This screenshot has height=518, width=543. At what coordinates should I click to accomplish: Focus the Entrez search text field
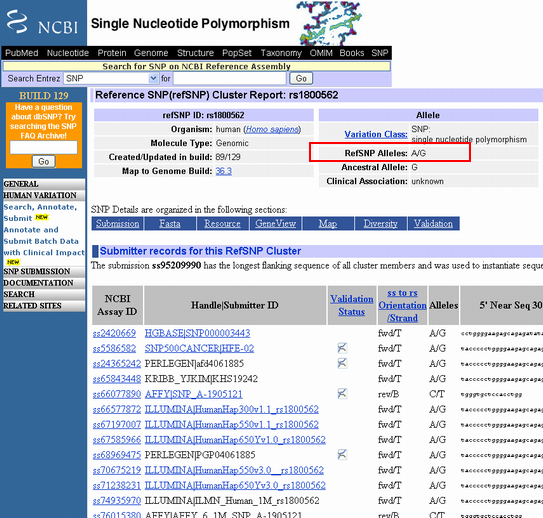point(230,79)
